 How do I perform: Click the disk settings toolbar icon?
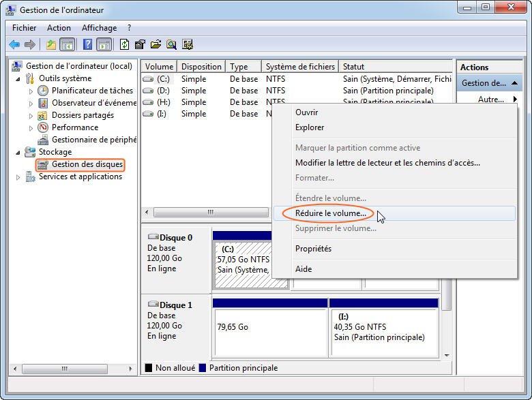tap(188, 44)
